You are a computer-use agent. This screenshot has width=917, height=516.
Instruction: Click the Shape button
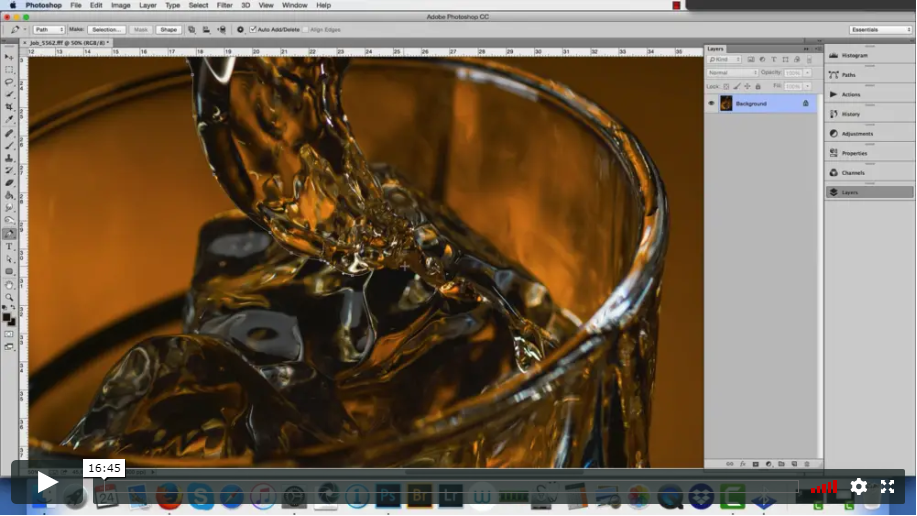click(168, 29)
